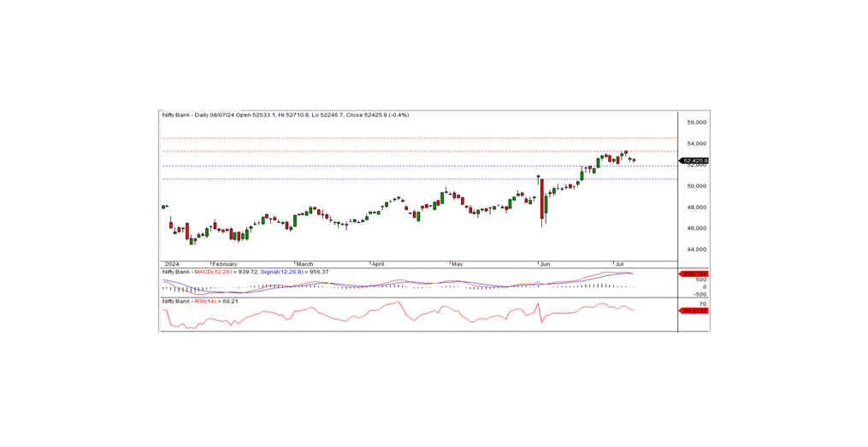Click the 44,000 price axis label
The image size is (868, 447).
click(696, 250)
